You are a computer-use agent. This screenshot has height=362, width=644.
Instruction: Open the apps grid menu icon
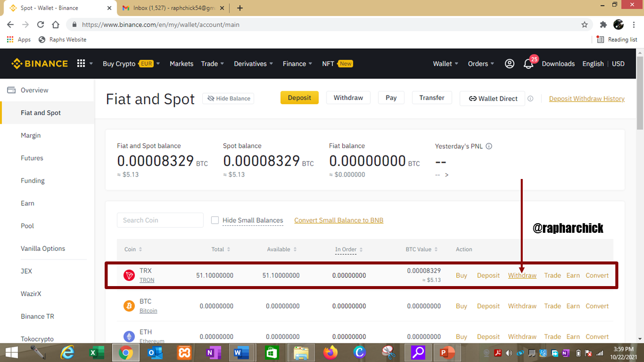tap(81, 63)
